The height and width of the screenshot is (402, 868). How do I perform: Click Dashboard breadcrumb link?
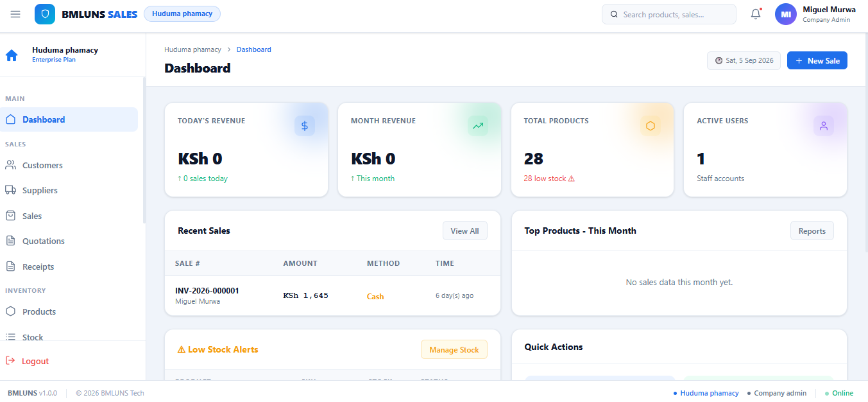pos(254,49)
